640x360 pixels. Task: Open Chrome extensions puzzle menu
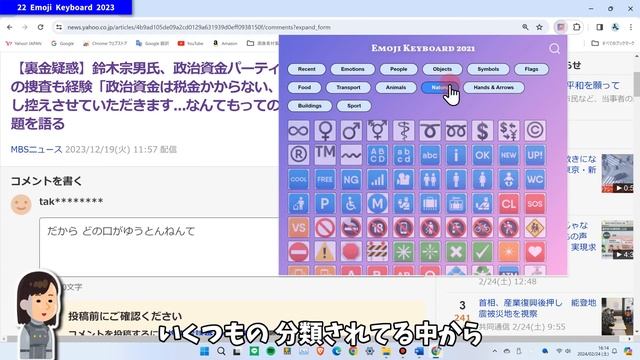click(577, 27)
